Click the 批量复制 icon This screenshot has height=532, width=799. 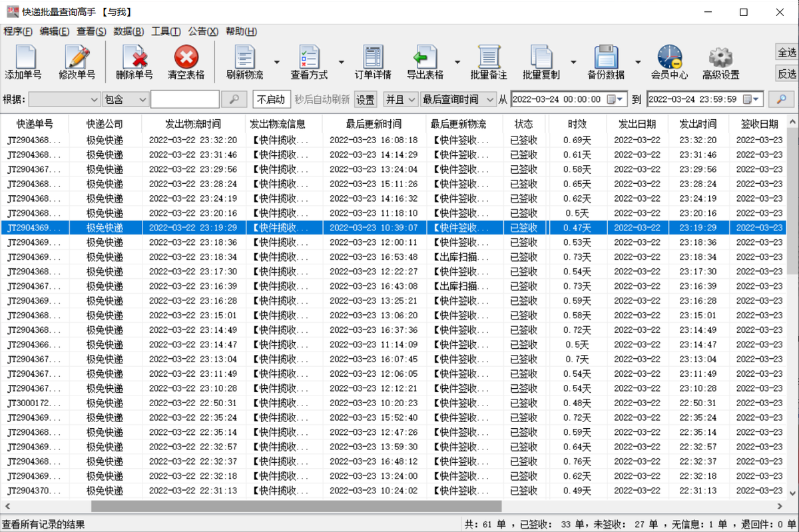[541, 57]
